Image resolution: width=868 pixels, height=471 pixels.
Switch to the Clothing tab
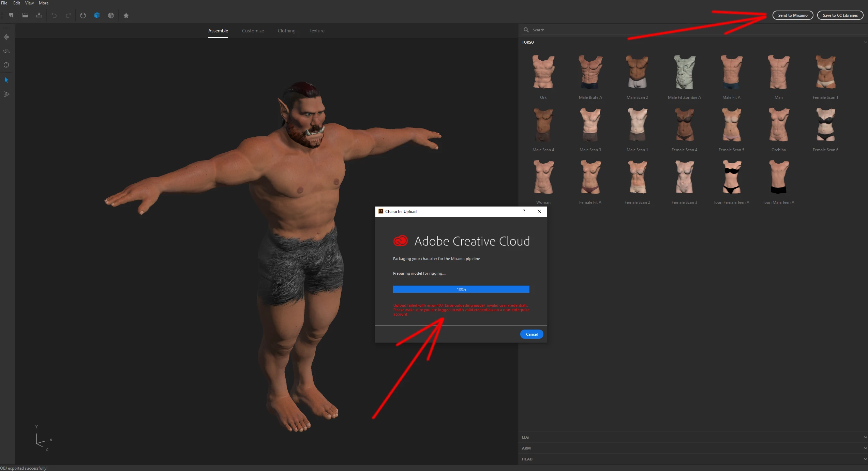286,31
